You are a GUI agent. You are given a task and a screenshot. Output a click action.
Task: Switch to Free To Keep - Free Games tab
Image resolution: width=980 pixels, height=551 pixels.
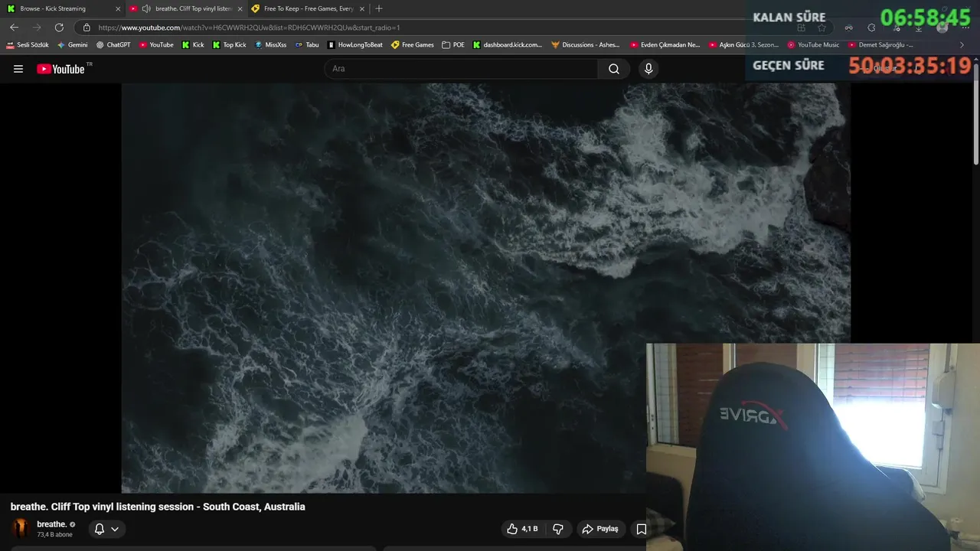coord(309,8)
